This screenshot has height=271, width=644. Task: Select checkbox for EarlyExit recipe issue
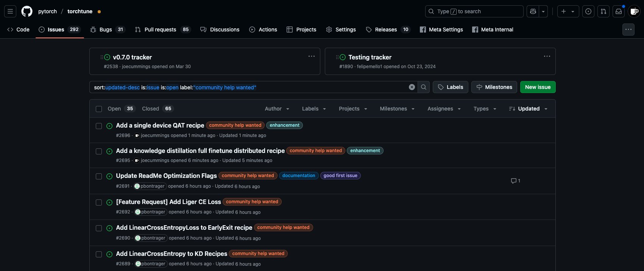99,228
